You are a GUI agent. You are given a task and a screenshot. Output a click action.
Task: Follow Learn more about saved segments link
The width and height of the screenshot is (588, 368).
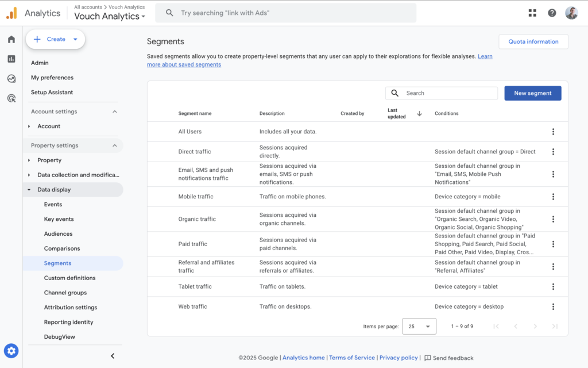point(184,64)
